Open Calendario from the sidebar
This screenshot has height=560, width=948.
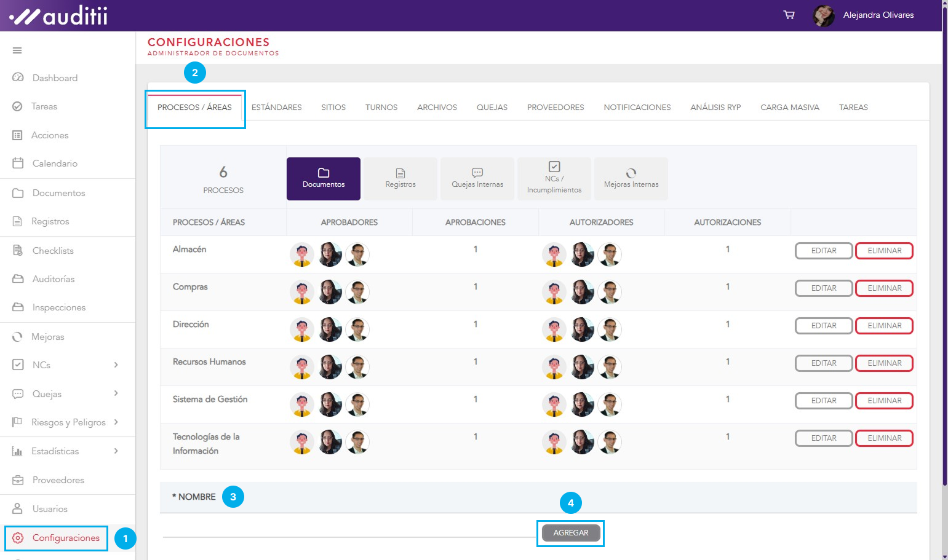coord(55,164)
